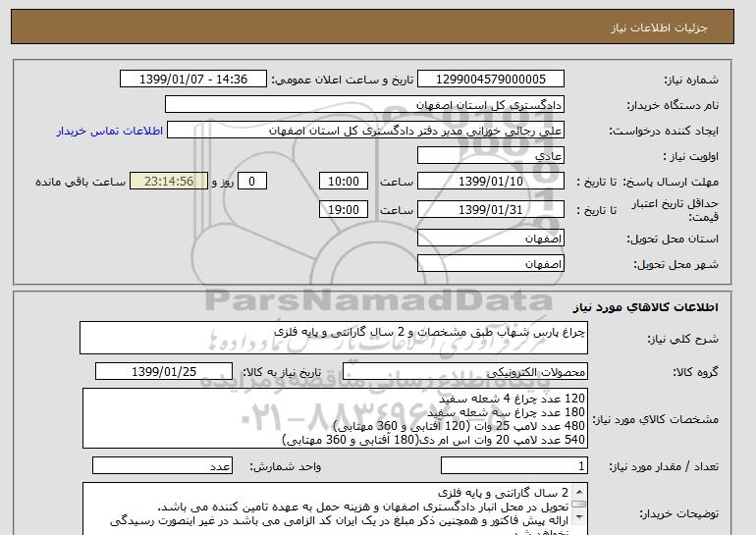The image size is (756, 535).
Task: Click the شماره نیاز field 1299004579000005
Action: click(490, 80)
